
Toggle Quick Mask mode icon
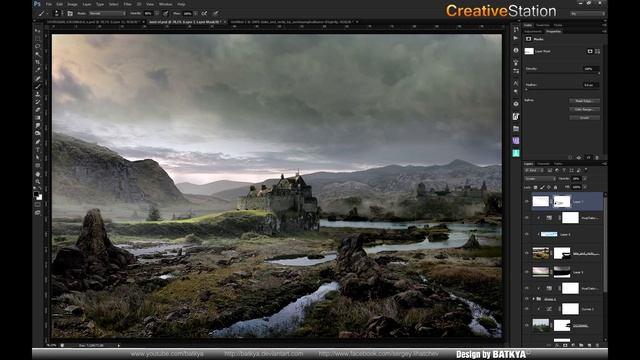click(38, 205)
